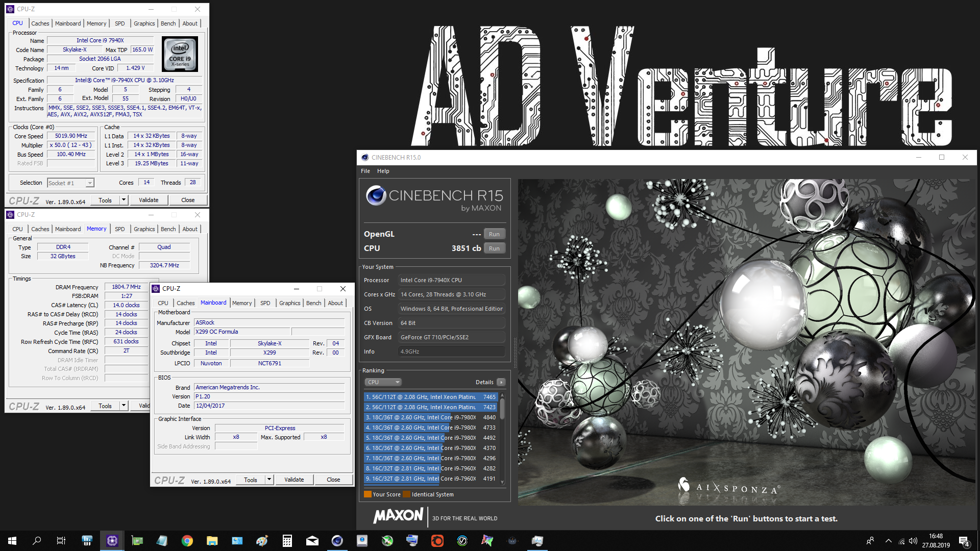This screenshot has width=980, height=551.
Task: Switch to Caches tab in top CPU-Z
Action: [40, 23]
